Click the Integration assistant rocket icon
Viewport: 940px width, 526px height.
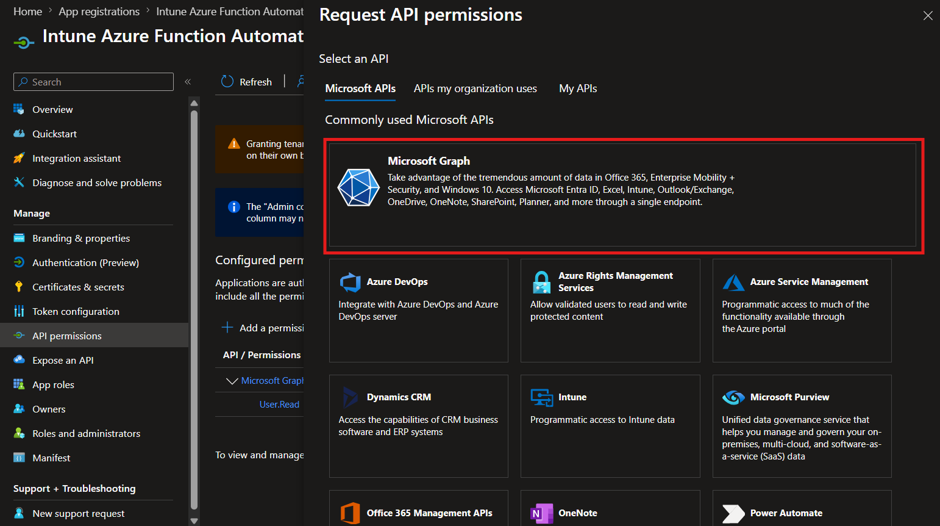(19, 158)
